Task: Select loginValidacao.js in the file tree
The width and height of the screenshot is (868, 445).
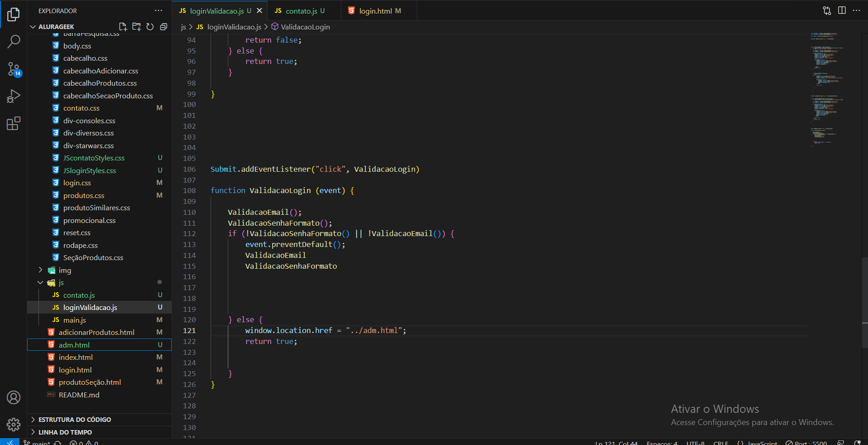Action: point(100,307)
